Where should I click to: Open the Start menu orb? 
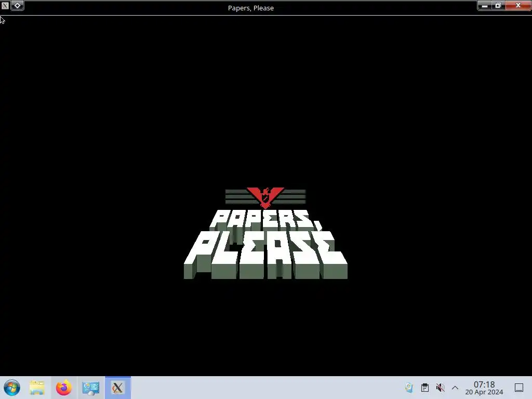coord(12,388)
